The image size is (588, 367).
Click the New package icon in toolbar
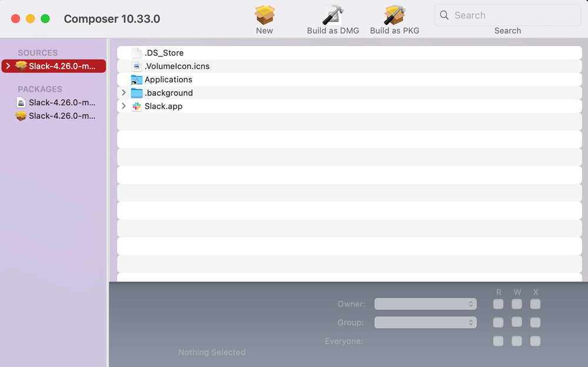pos(265,15)
